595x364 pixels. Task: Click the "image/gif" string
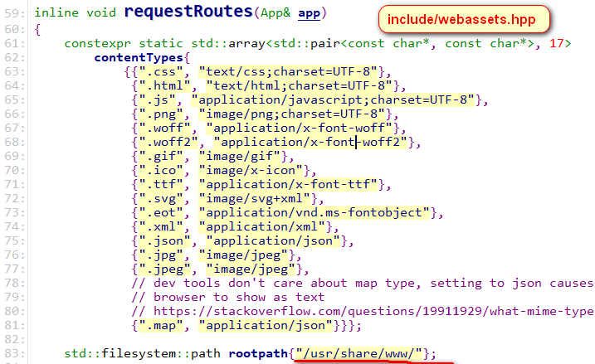tap(240, 156)
